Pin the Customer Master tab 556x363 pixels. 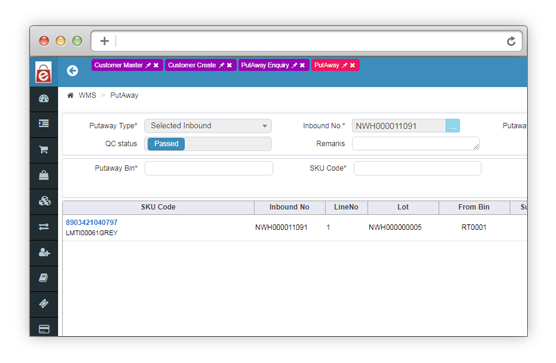pos(148,65)
